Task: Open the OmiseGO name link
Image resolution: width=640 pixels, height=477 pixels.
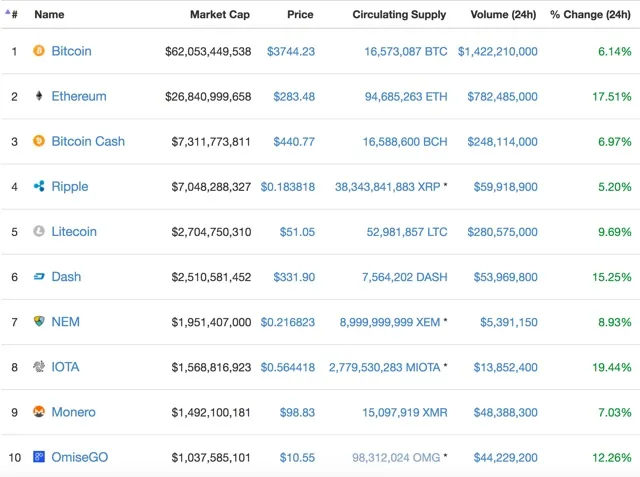Action: [80, 457]
